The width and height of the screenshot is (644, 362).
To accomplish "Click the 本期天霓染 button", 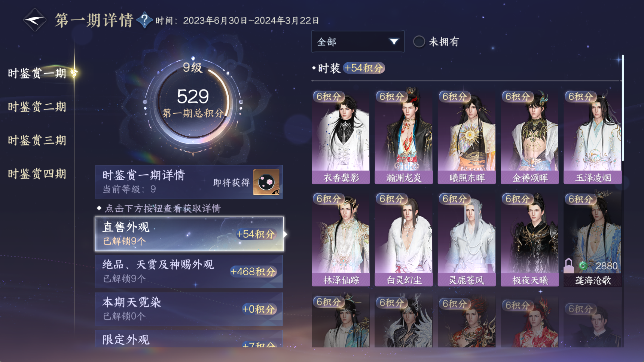I will click(x=189, y=309).
